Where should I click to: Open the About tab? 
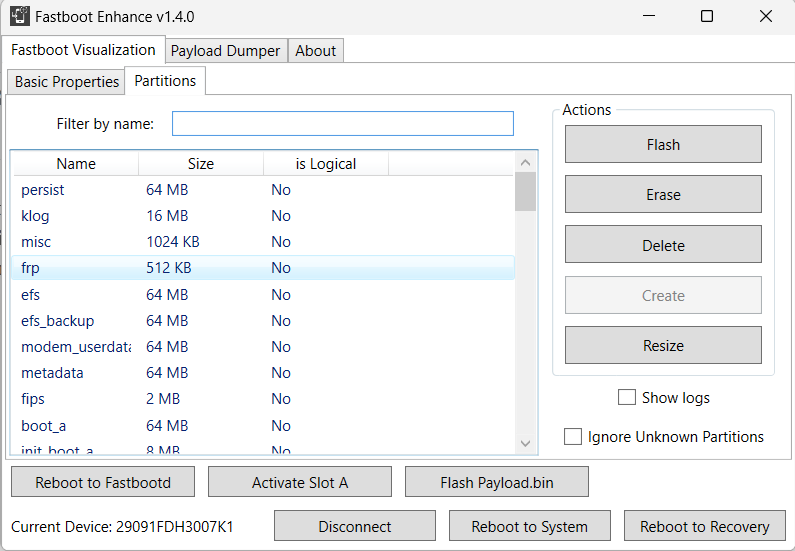315,51
